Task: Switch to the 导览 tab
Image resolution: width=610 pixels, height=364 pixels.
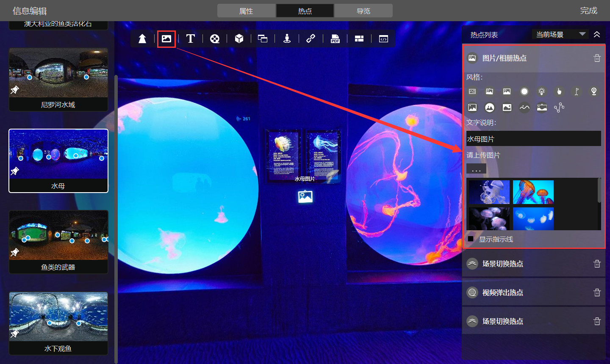Action: click(x=363, y=11)
